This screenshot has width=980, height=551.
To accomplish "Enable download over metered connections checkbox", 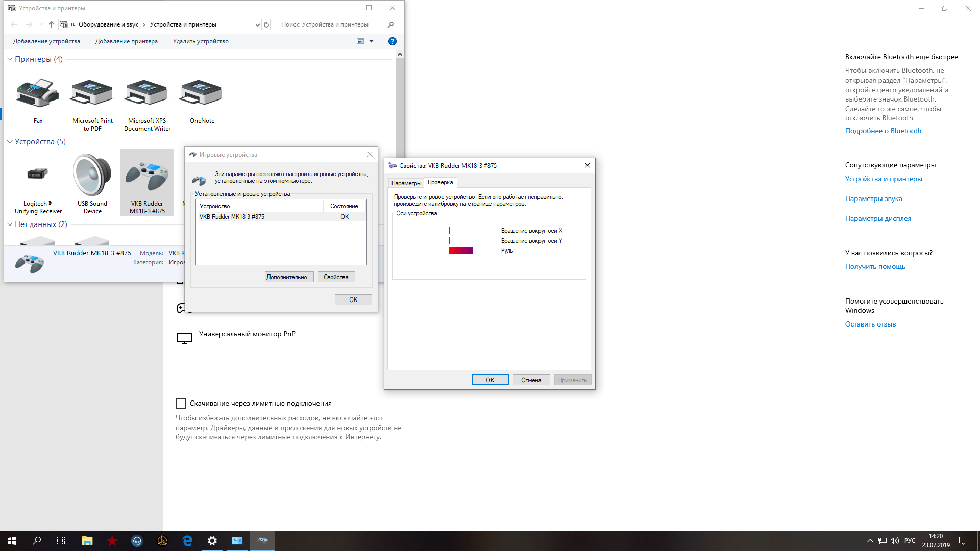I will click(181, 404).
